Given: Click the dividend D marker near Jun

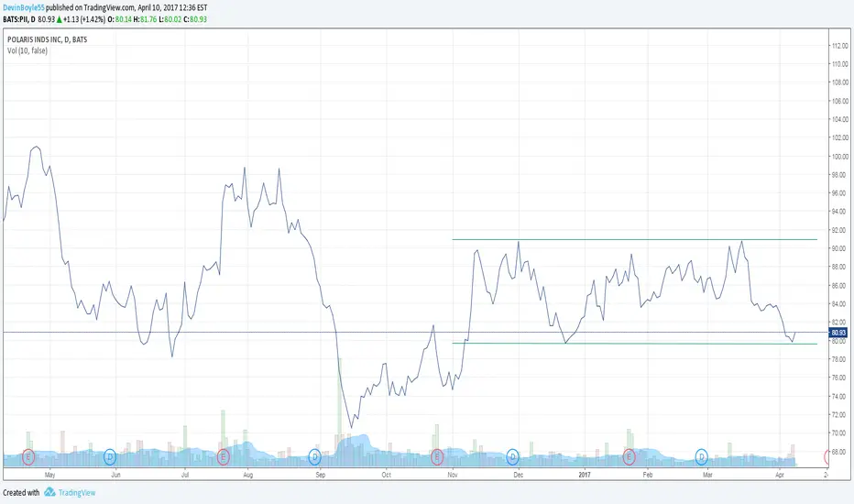Looking at the screenshot, I should (x=110, y=456).
